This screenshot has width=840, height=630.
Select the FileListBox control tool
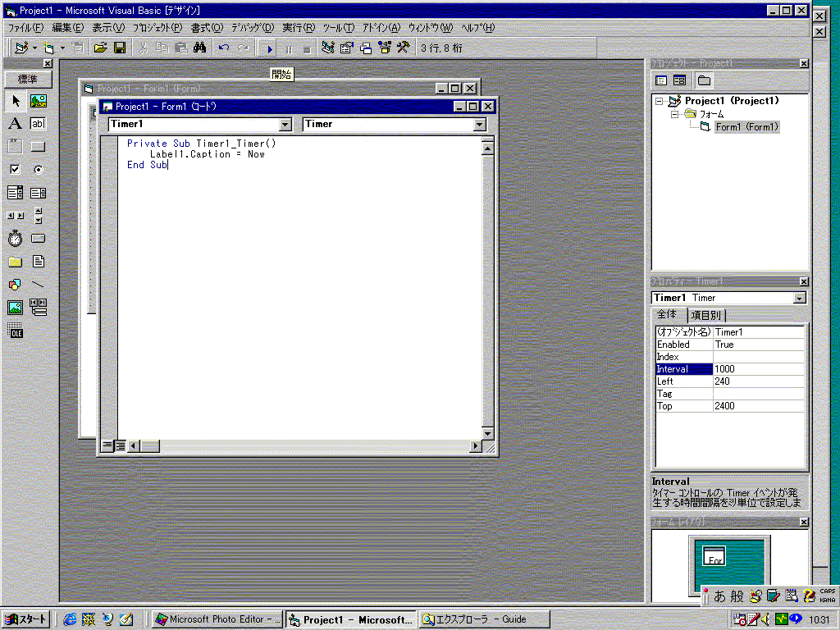[38, 262]
